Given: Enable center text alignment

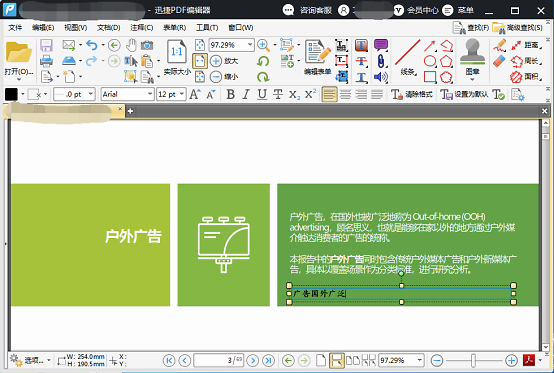Looking at the screenshot, I should coord(345,95).
